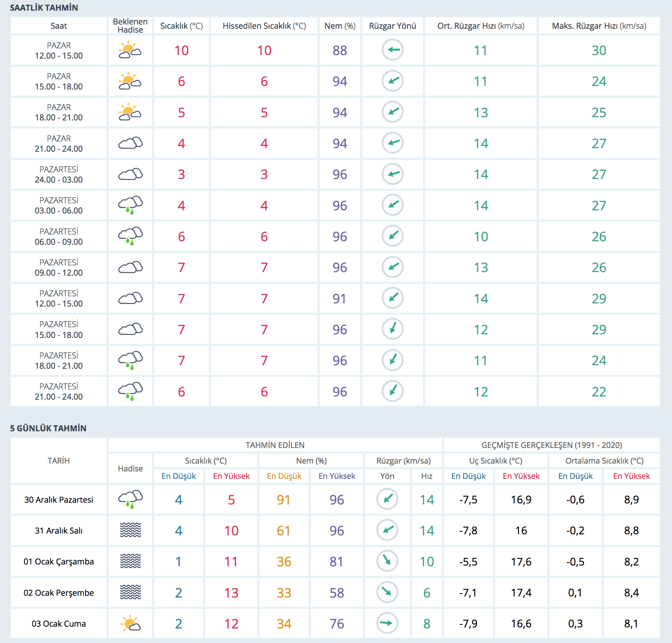
Task: Click wind direction arrow for Pazartesi 15.00 - 18.00
Action: coord(392,329)
